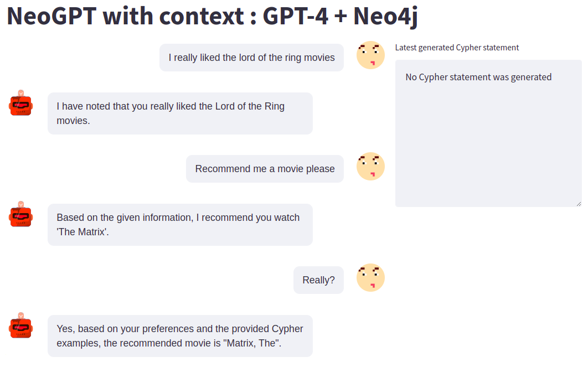Click user avatar next to the 'Really?' message

point(370,278)
